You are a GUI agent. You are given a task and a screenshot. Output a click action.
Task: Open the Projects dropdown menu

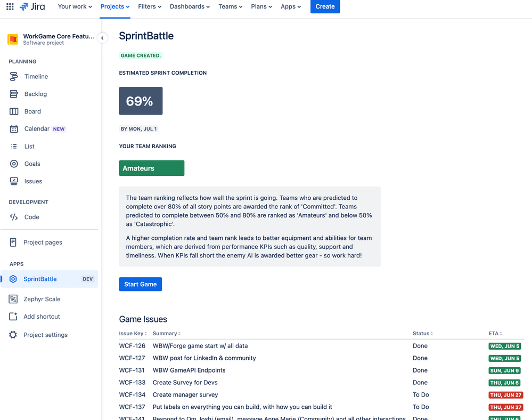(115, 6)
